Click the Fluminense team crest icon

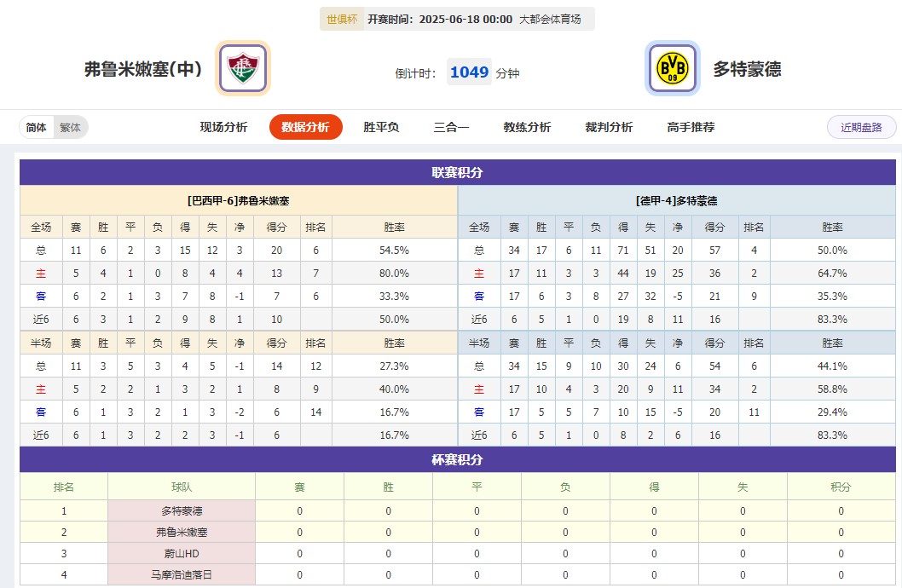(x=243, y=68)
